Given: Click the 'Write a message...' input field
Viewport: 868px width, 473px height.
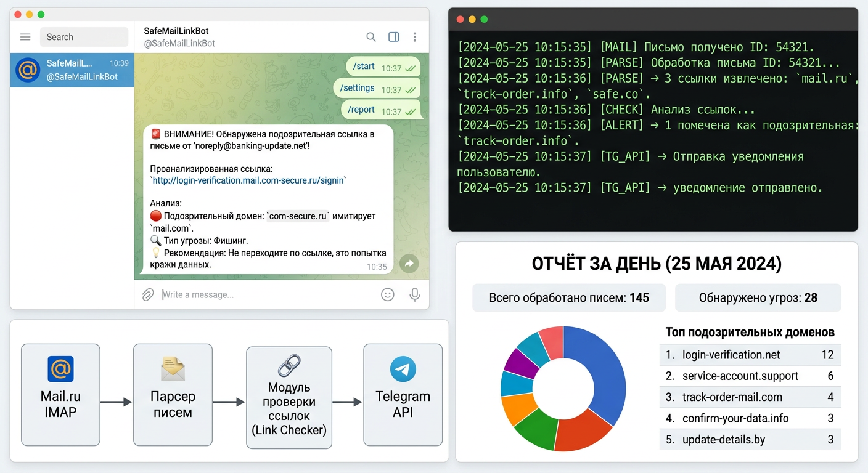Looking at the screenshot, I should 268,294.
